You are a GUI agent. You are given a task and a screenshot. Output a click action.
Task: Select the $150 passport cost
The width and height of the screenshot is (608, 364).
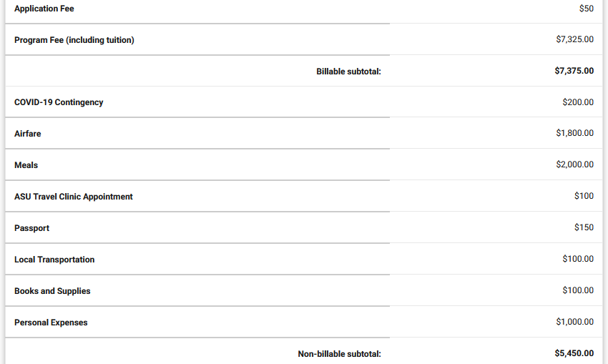click(584, 227)
